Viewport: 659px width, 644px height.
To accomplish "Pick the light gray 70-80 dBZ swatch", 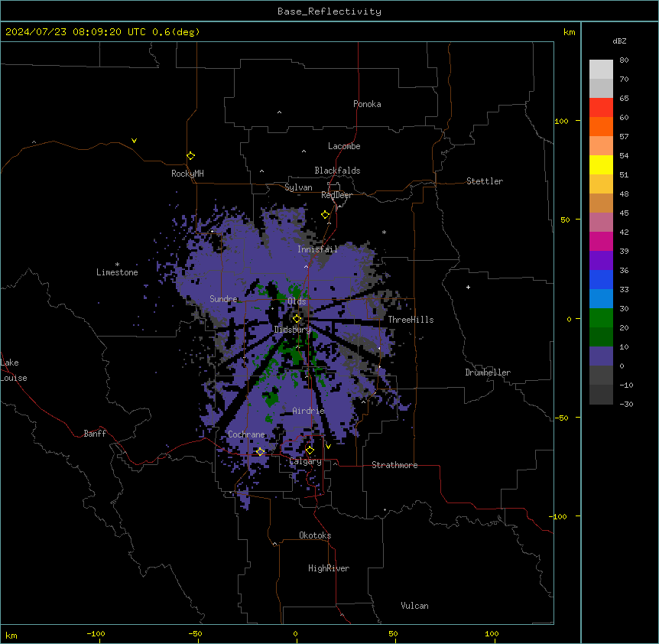I will point(601,70).
